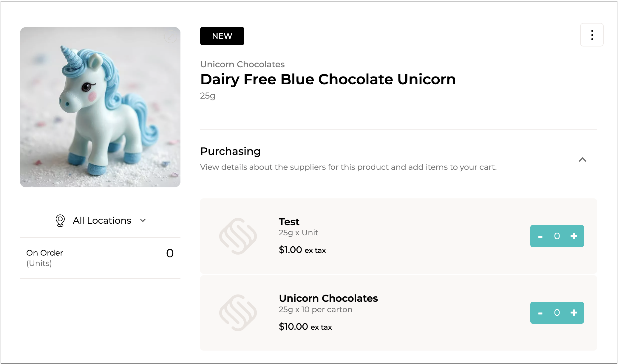Select the $10.00 Unicorn Chocolates supplier name
Screen dimensions: 618x364
tap(328, 298)
